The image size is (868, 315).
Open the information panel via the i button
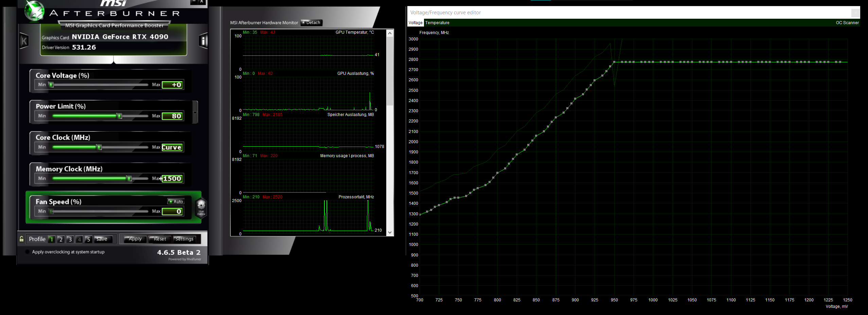[x=203, y=41]
